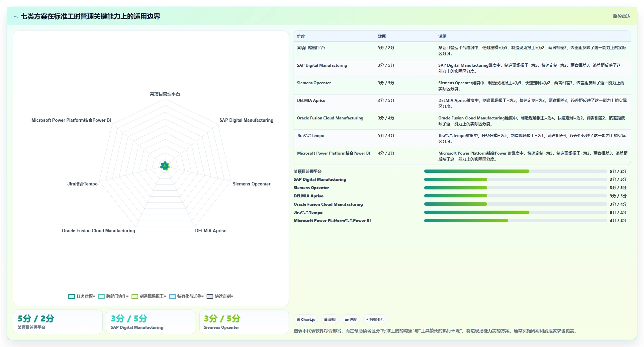
Task: Click the 5分 / 4分 value in the Jira结合Tempo table row
Action: coord(386,136)
